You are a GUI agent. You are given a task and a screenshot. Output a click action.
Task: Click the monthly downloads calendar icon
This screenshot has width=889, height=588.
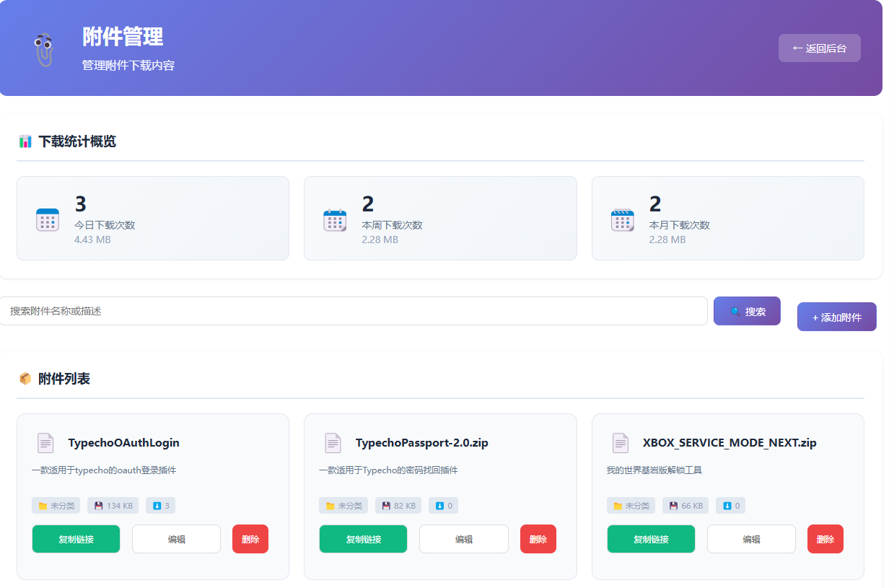(622, 219)
